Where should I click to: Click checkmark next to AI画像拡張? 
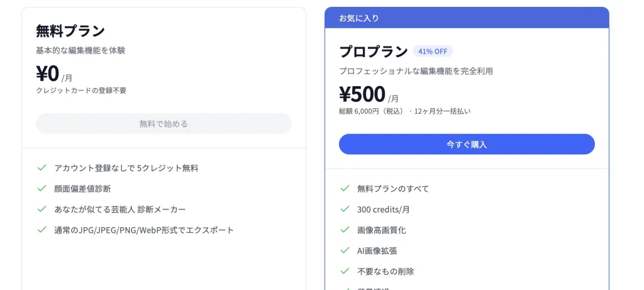click(345, 250)
